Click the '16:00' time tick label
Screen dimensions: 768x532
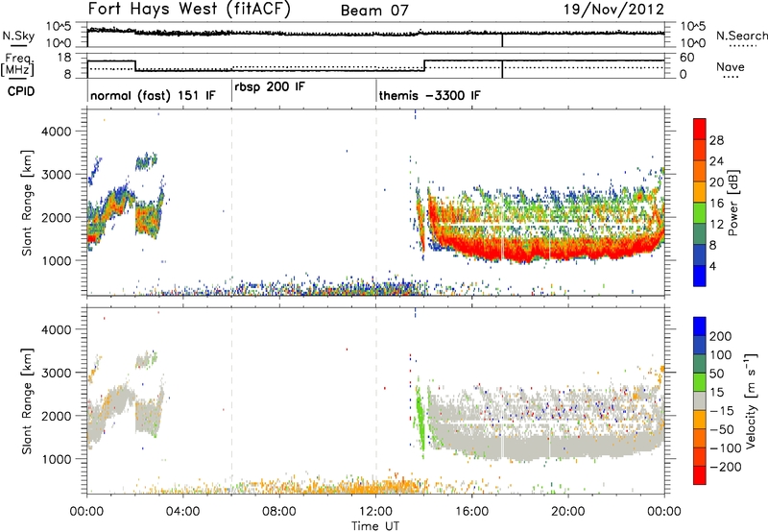pyautogui.click(x=472, y=512)
